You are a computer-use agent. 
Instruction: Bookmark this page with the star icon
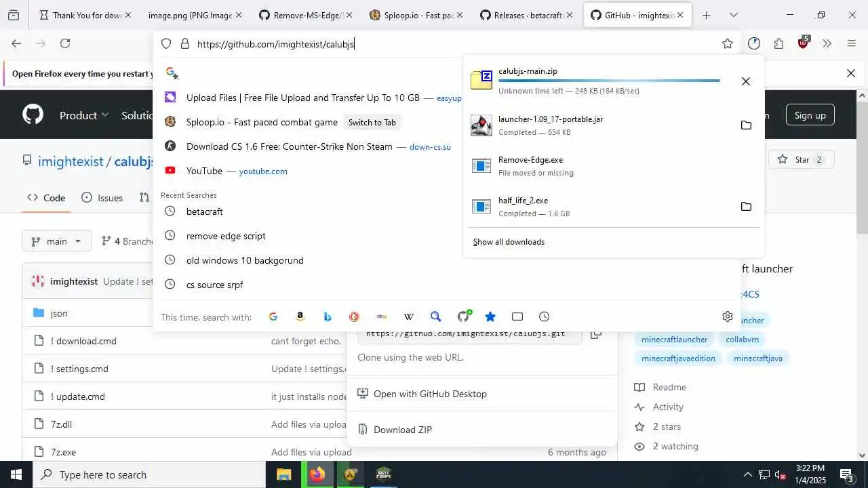[x=728, y=44]
